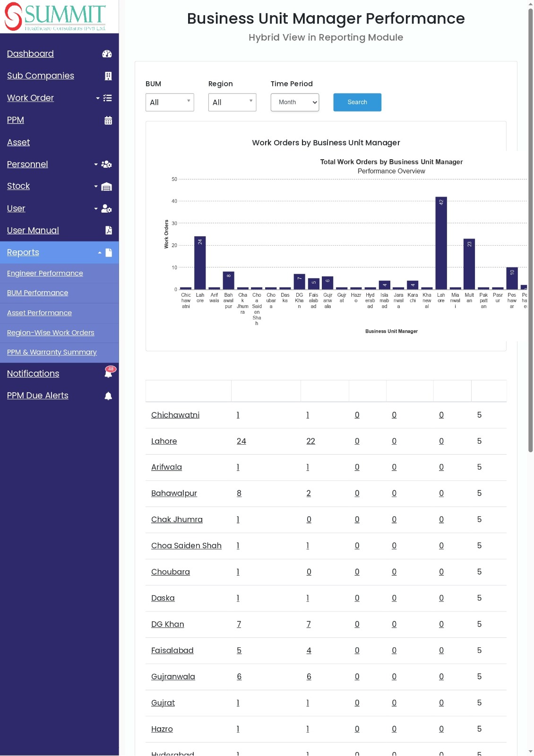Click the Search button
The height and width of the screenshot is (756, 534).
pos(357,102)
